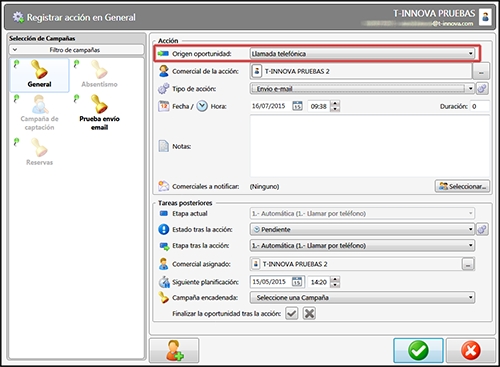Viewport: 500px width, 367px height.
Task: Click the Comercial asignado person icon
Action: point(164,264)
